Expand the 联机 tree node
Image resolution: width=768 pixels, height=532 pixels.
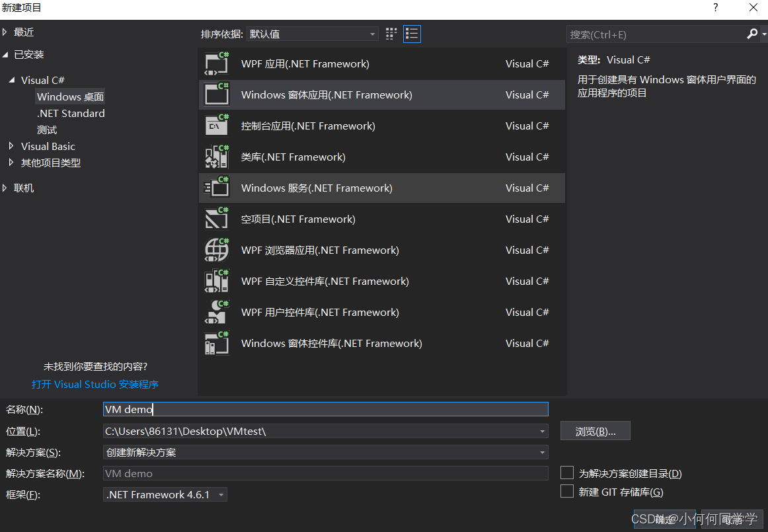[x=5, y=188]
